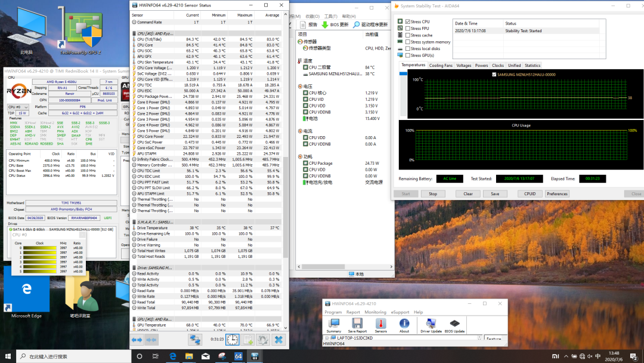Screen dimensions: 644x363
Task: Open File Explorer from the taskbar
Action: 189,356
